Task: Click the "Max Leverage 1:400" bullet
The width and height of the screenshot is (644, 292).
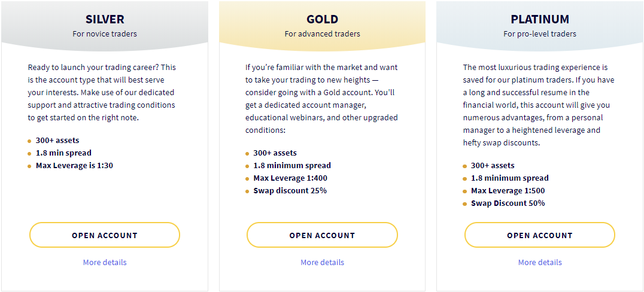Action: 290,178
